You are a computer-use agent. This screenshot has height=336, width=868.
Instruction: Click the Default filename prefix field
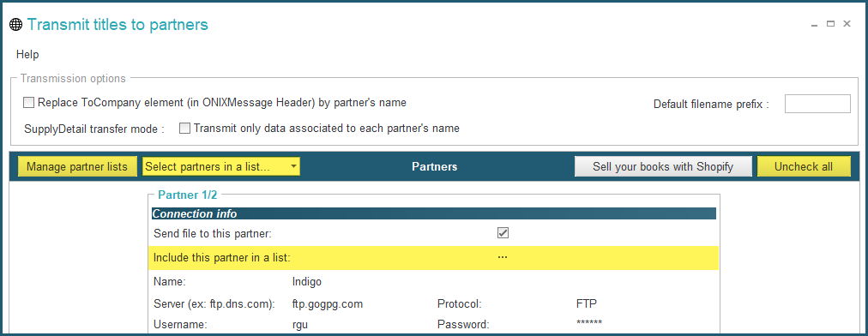coord(817,104)
